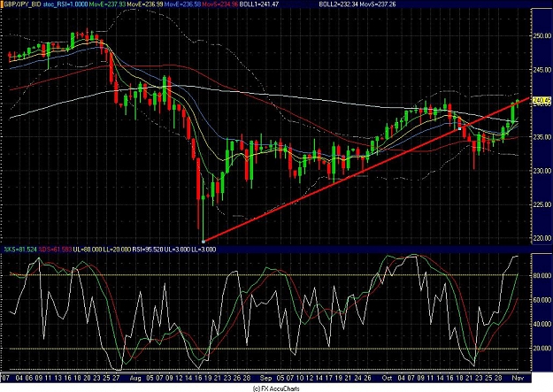Click the Sep month label on date axis
Image resolution: width=553 pixels, height=392 pixels.
[266, 378]
